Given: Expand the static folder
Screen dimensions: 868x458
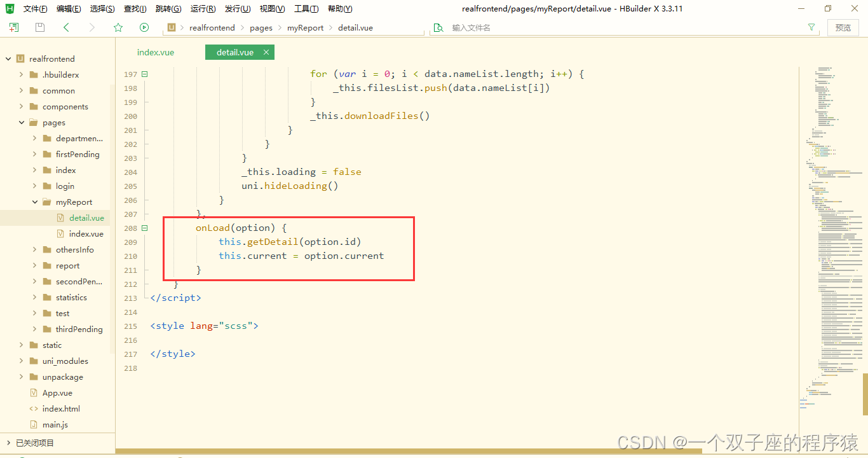Looking at the screenshot, I should tap(21, 345).
